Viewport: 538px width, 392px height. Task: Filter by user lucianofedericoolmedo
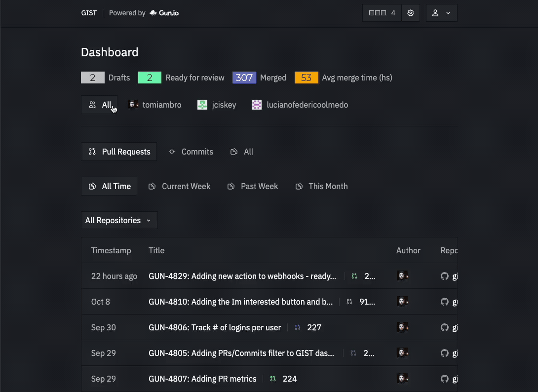pos(300,105)
